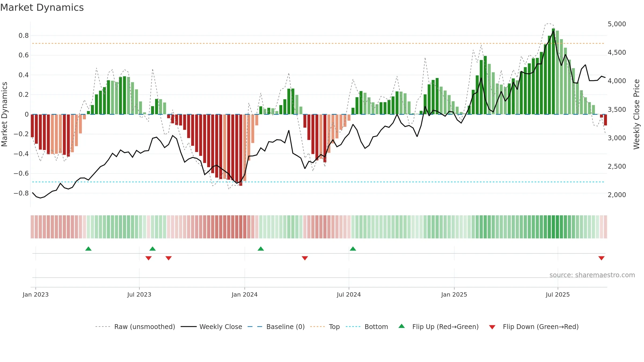Click the 5,000 price axis label
This screenshot has width=644, height=362.
tap(617, 24)
